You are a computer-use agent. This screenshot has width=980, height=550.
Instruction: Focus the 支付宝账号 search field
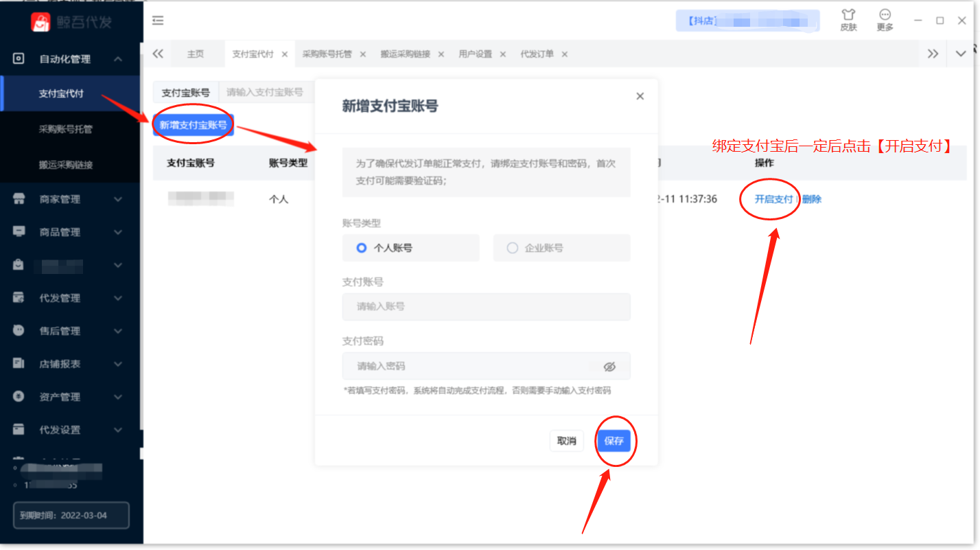[x=268, y=92]
